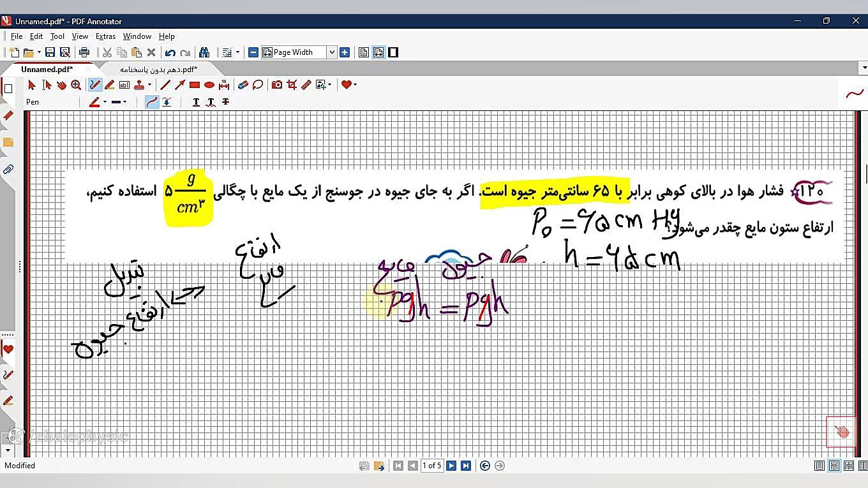Select the Stamp tool

pyautogui.click(x=139, y=85)
